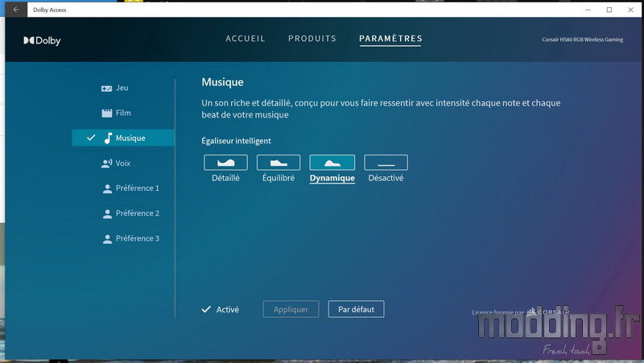Viewport: 644px width, 363px height.
Task: Choose the Dynamique equalizer curve icon
Action: tap(332, 163)
